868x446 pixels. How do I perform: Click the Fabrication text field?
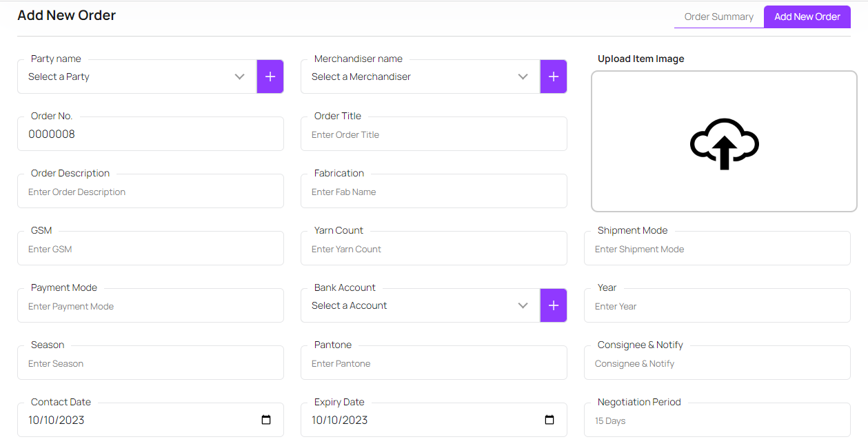tap(434, 192)
